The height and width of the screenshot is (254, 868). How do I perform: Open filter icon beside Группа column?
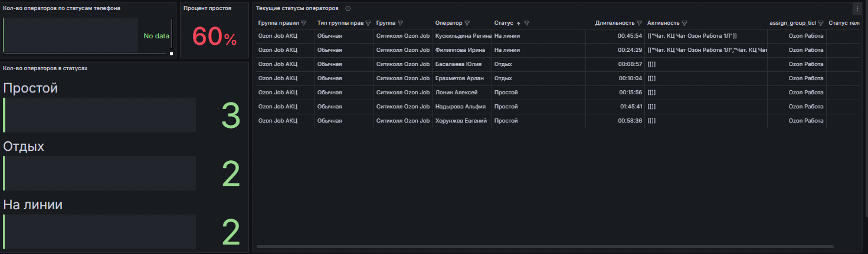click(x=400, y=23)
